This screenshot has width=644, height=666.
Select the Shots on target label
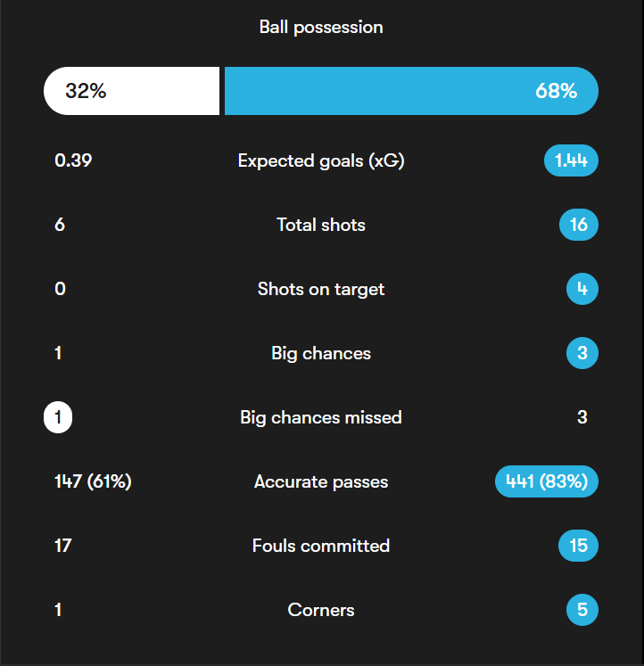321,290
